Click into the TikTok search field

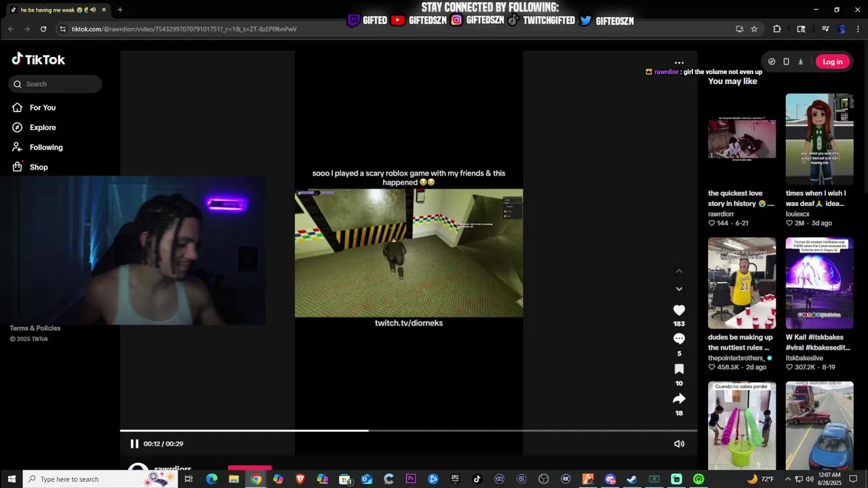coord(56,84)
